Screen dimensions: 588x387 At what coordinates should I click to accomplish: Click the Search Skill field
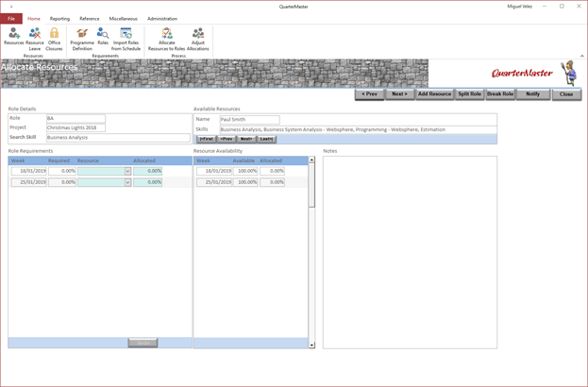[x=118, y=138]
